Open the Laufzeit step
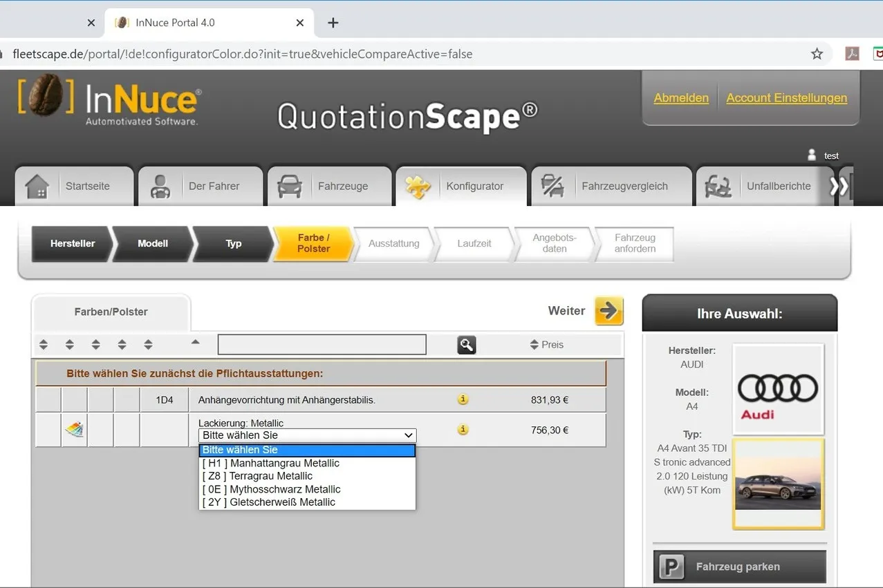 [474, 244]
